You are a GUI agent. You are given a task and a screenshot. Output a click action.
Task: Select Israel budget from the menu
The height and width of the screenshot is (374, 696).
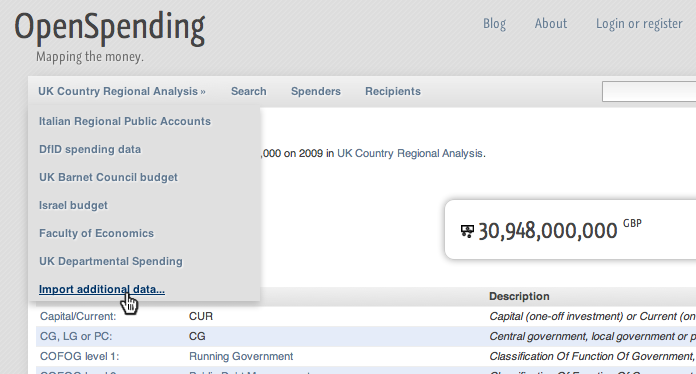[x=73, y=205]
